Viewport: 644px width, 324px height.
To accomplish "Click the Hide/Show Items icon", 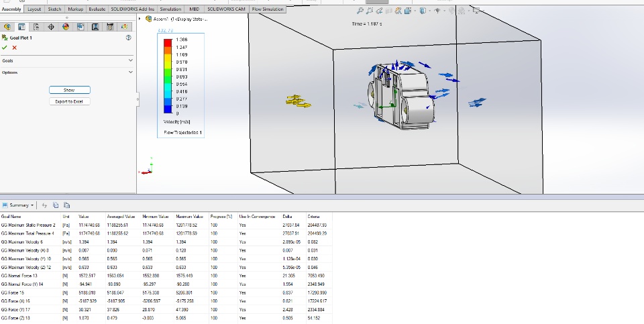I will click(x=437, y=11).
